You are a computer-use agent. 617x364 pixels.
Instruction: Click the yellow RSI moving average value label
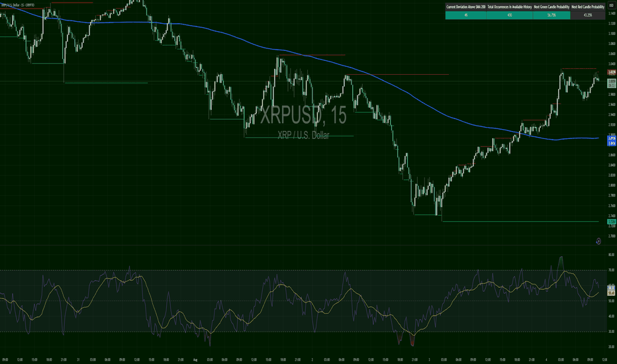tap(611, 293)
